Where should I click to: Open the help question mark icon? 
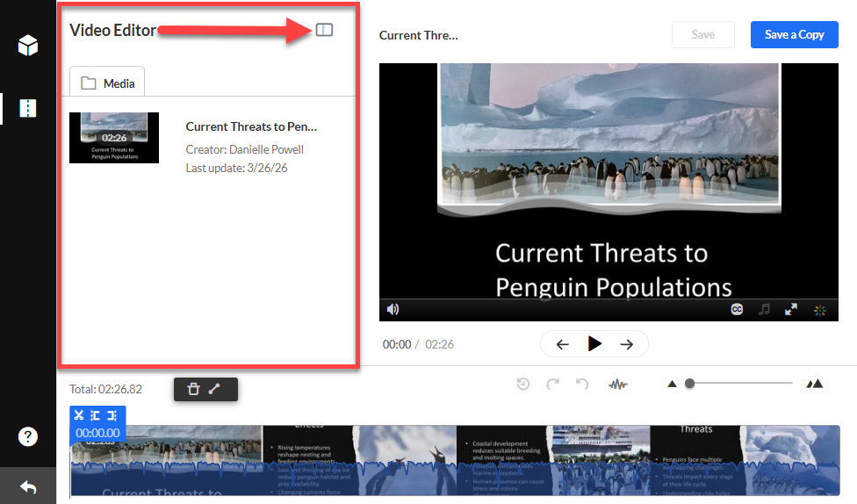click(x=28, y=436)
